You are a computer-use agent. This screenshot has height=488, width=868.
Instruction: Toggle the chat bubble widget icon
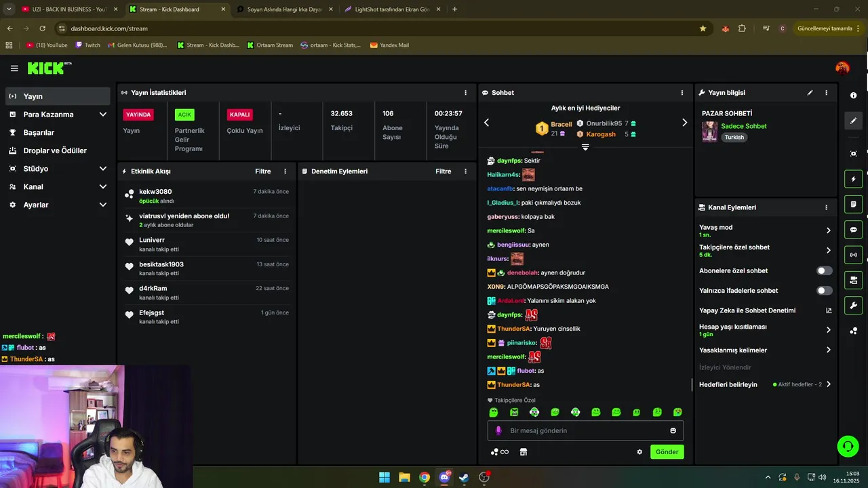[x=853, y=230]
